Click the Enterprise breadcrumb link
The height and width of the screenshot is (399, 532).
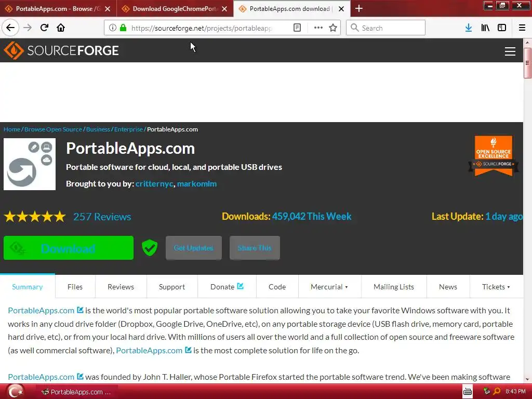129,129
